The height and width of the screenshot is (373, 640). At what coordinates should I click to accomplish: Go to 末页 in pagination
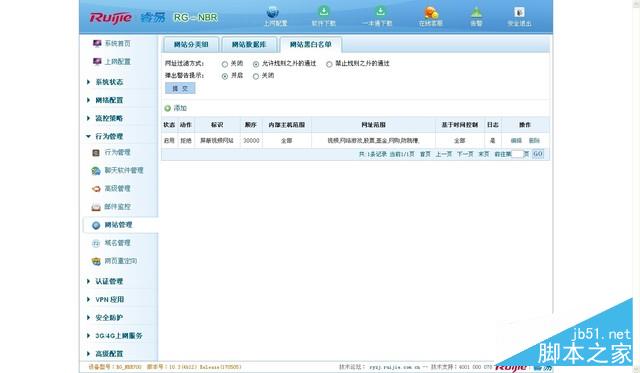pyautogui.click(x=484, y=154)
